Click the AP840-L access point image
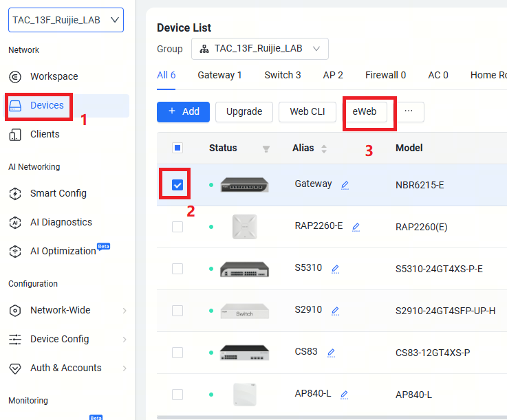 tap(245, 395)
